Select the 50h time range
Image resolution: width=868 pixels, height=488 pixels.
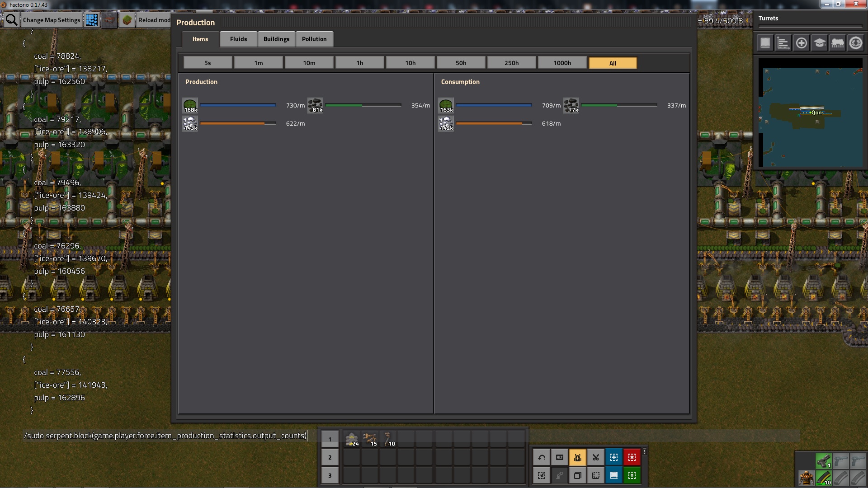pyautogui.click(x=461, y=63)
